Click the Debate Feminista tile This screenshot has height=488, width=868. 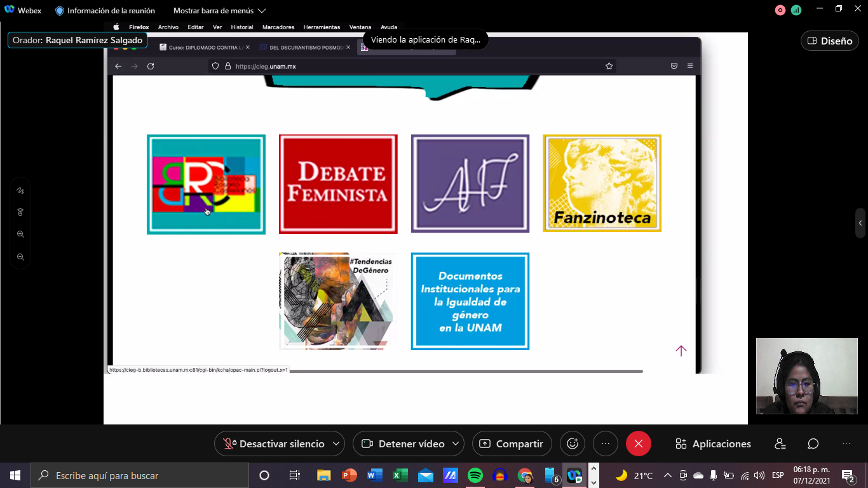click(338, 184)
